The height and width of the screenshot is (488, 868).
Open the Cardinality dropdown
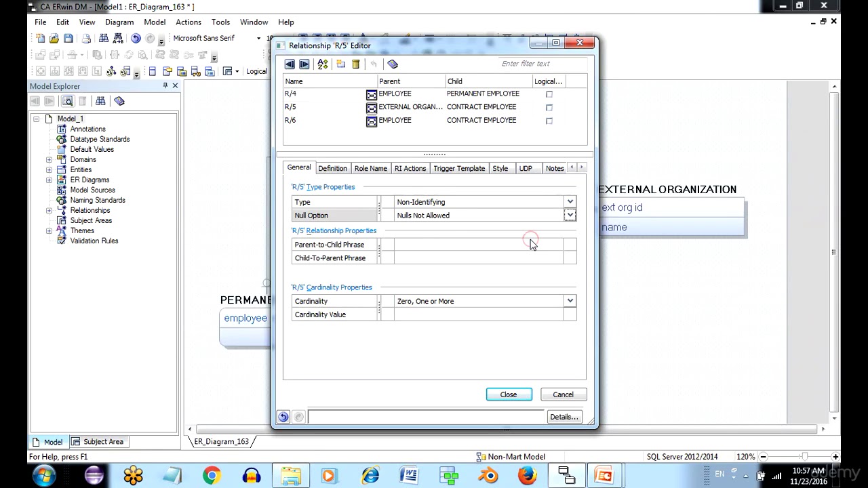tap(570, 301)
